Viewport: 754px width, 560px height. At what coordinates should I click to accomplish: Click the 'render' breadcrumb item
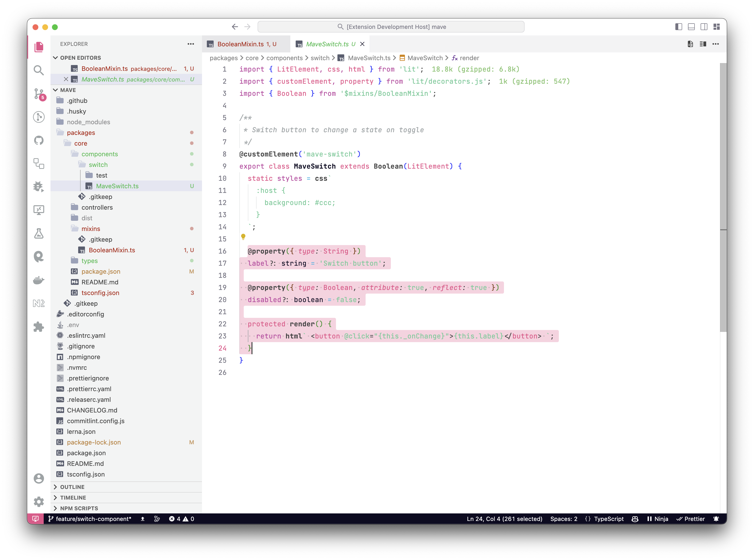[x=469, y=58]
